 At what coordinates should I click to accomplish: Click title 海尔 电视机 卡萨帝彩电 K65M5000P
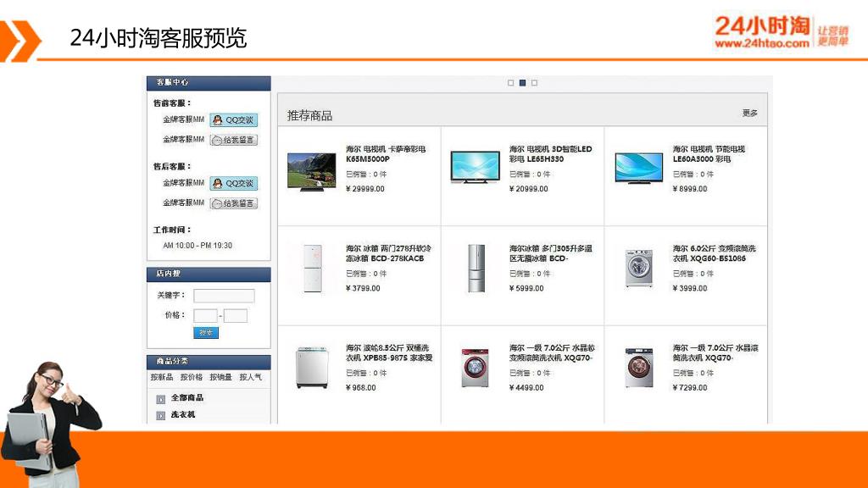tap(386, 154)
